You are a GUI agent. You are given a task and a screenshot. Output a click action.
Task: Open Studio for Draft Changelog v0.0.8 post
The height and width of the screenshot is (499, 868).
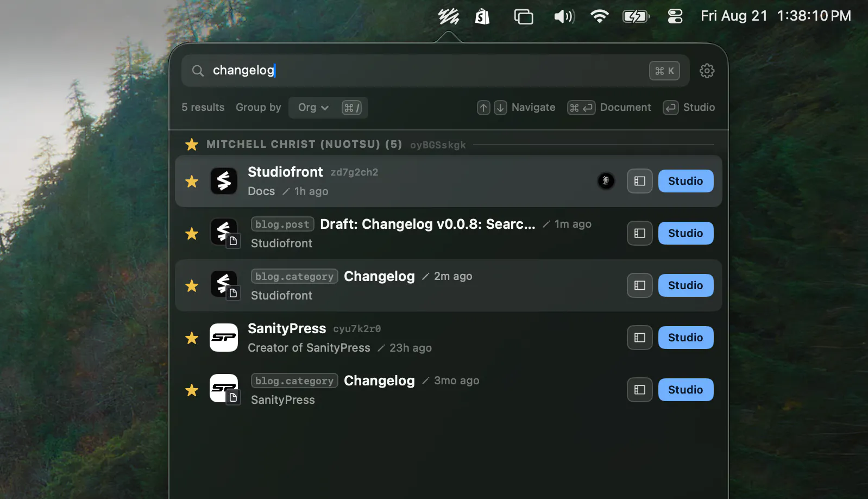686,233
